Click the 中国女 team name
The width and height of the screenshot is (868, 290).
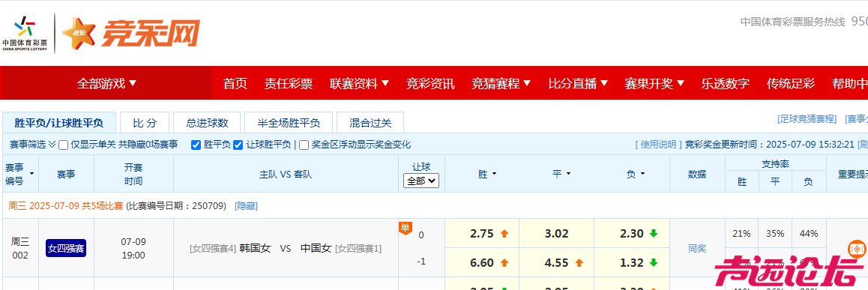point(316,249)
